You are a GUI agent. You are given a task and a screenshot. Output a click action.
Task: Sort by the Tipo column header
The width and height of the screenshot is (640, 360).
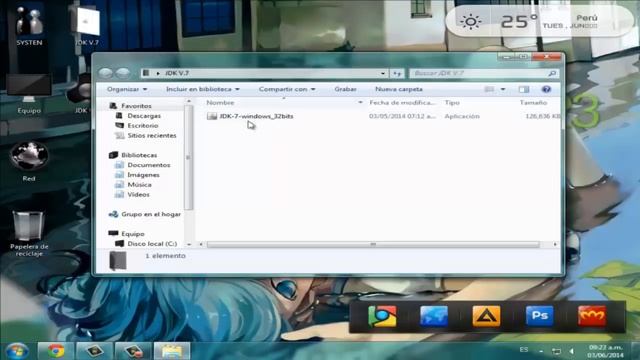coord(452,102)
